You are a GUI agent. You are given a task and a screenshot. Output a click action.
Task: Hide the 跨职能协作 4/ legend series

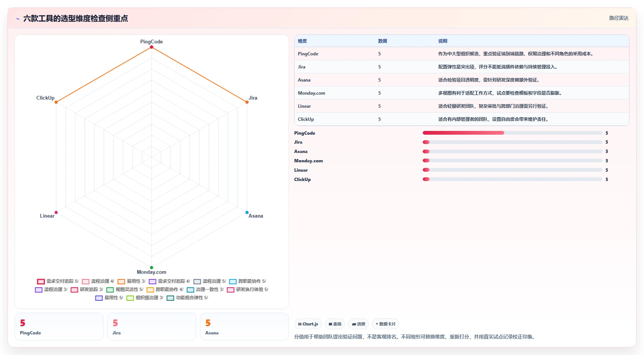pyautogui.click(x=165, y=290)
